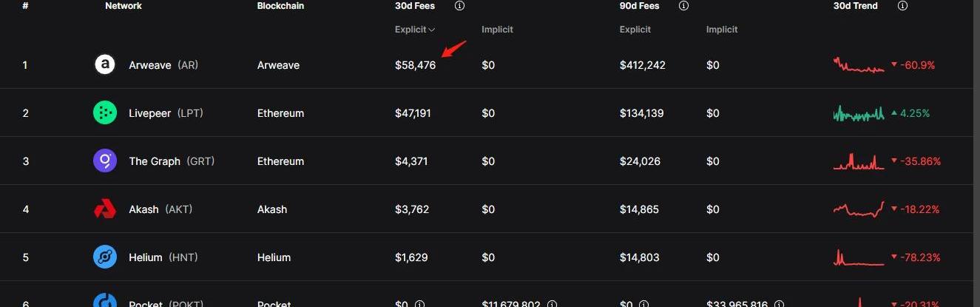Open the Livepeer (LPT) network link
Image resolution: width=980 pixels, height=307 pixels.
pos(166,113)
